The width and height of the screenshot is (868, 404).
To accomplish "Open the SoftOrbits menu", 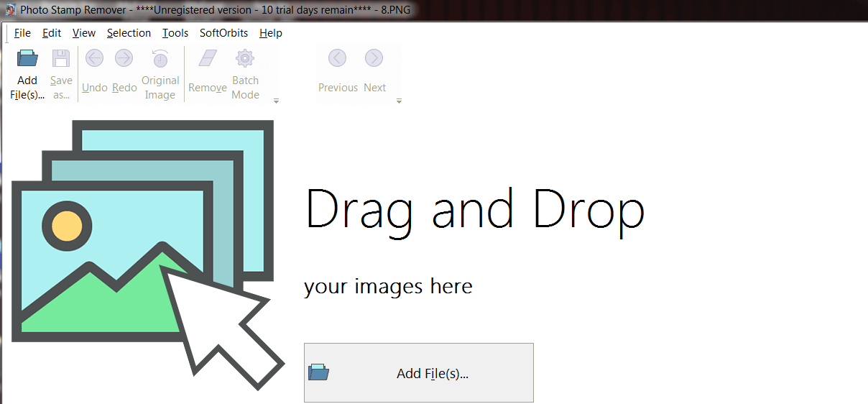I will [x=224, y=33].
